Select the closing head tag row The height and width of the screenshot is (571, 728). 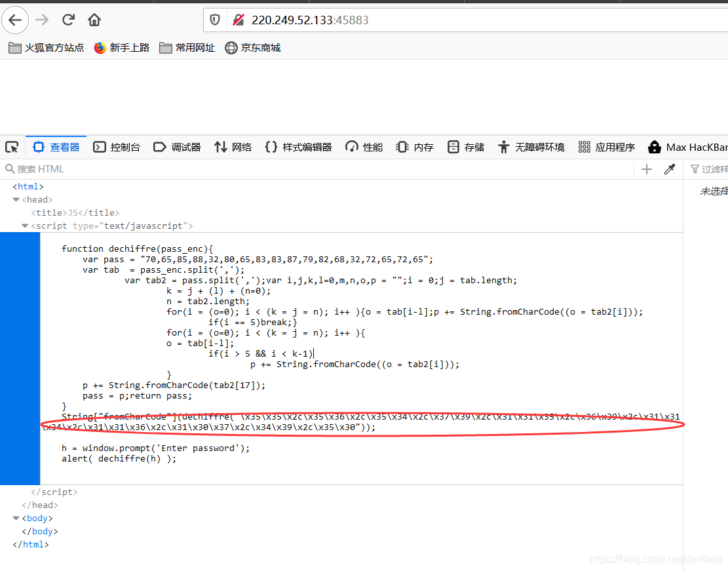tap(40, 505)
